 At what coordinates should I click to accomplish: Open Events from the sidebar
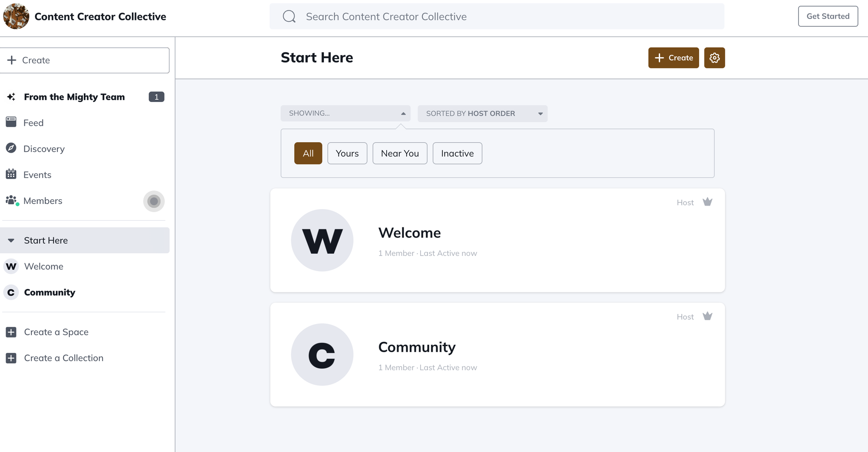click(37, 174)
